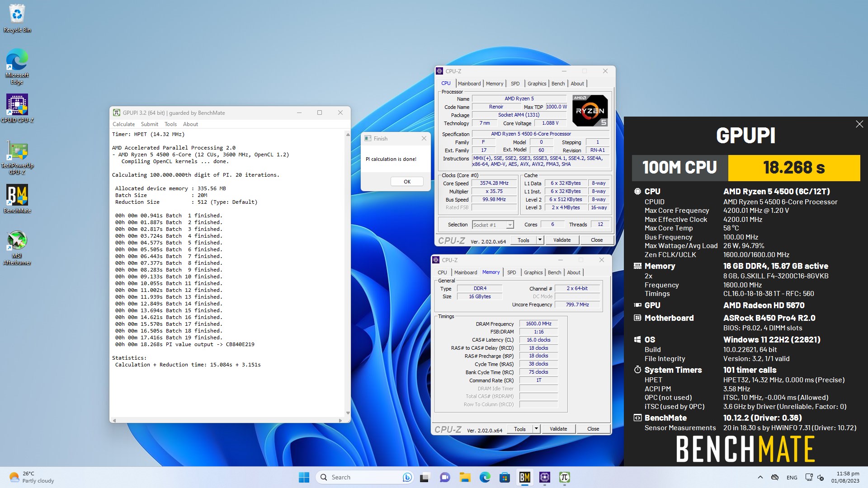Open ENG language indicator in tray

[x=792, y=477]
